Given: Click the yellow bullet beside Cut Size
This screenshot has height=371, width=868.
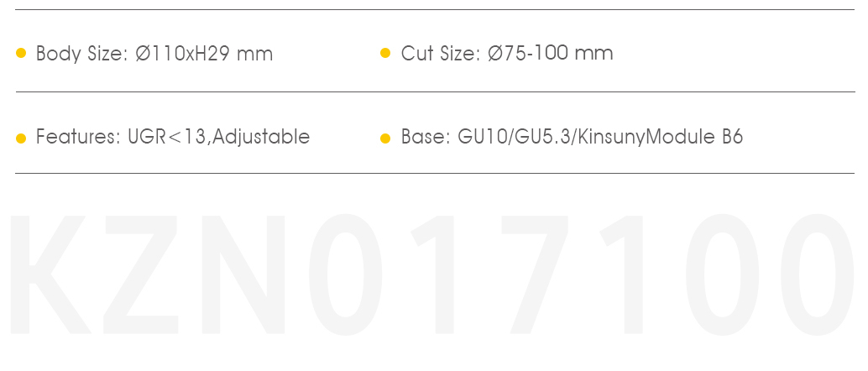Looking at the screenshot, I should tap(386, 53).
